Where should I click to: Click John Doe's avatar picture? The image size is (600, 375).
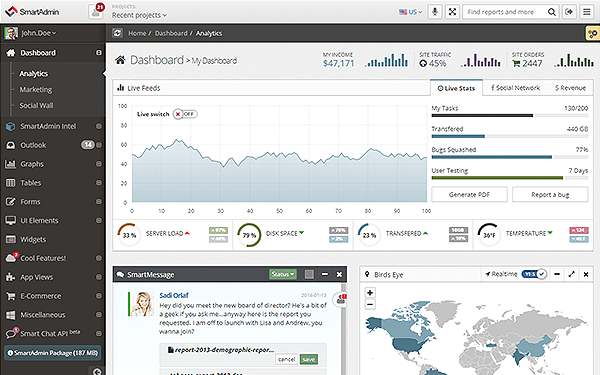[x=11, y=33]
